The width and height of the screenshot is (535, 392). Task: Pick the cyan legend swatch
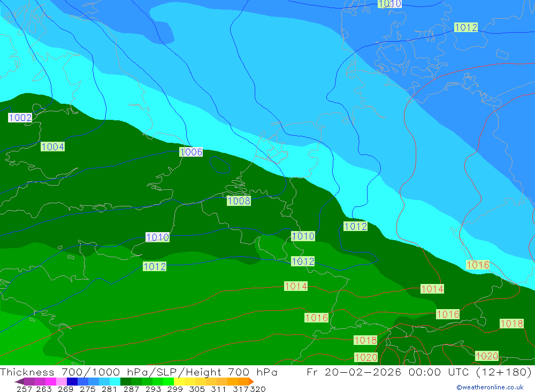coord(115,381)
